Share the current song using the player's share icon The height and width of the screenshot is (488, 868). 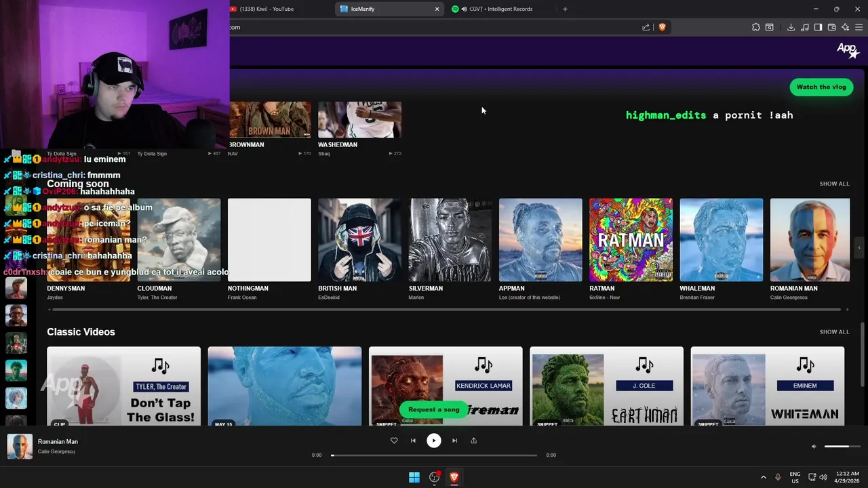click(x=473, y=441)
